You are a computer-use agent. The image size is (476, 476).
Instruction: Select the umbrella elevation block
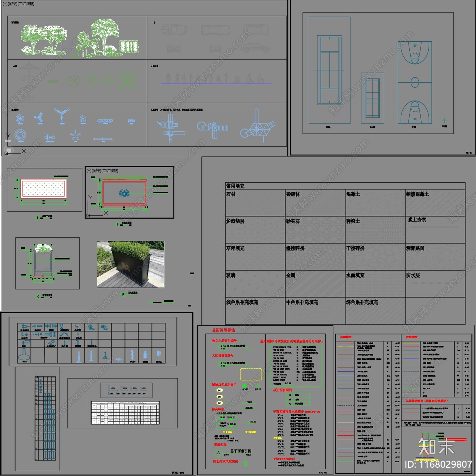pyautogui.click(x=29, y=72)
